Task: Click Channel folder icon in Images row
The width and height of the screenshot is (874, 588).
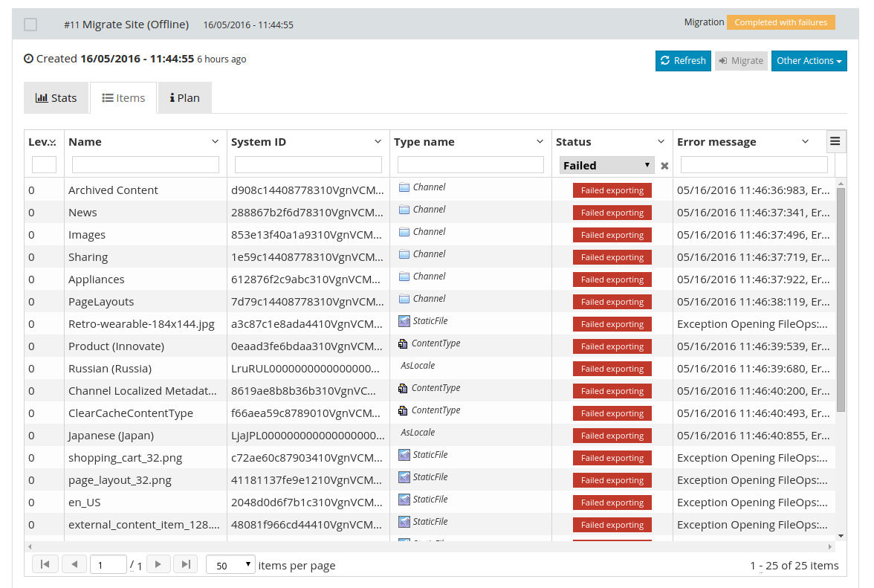Action: [x=404, y=232]
